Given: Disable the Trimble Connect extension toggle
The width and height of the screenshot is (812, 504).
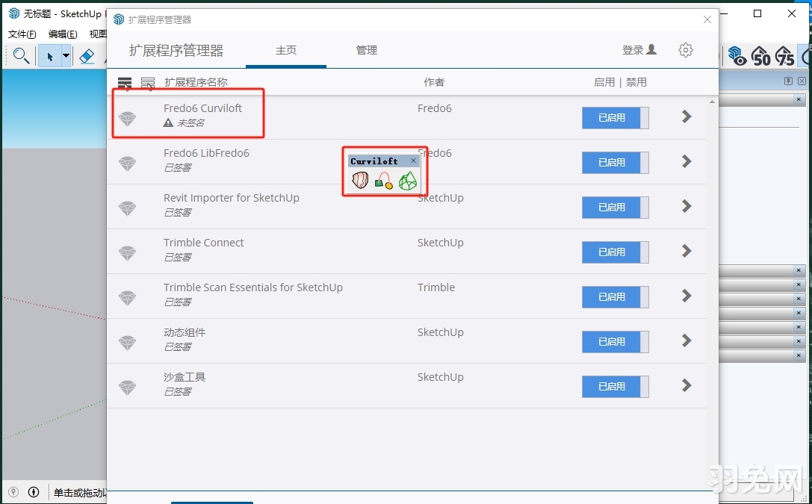Looking at the screenshot, I should [x=615, y=252].
